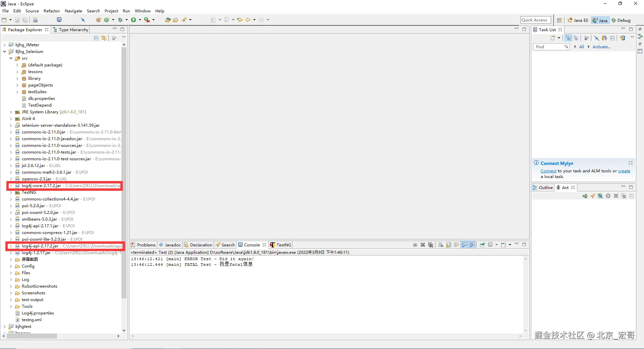Toggle Show Console on Standard Error change
Screen dimensions: 644x349
[472, 245]
